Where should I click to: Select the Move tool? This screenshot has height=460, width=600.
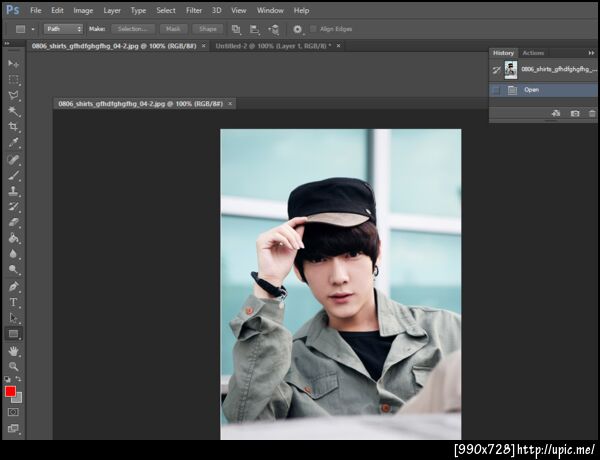pyautogui.click(x=13, y=64)
